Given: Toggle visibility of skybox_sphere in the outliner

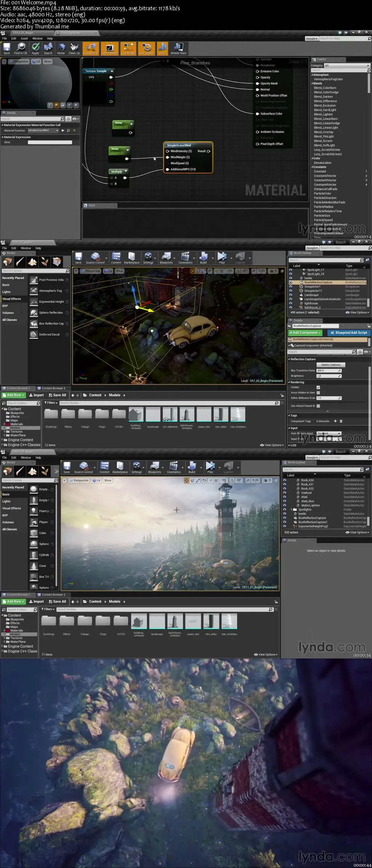Looking at the screenshot, I should pos(284,505).
